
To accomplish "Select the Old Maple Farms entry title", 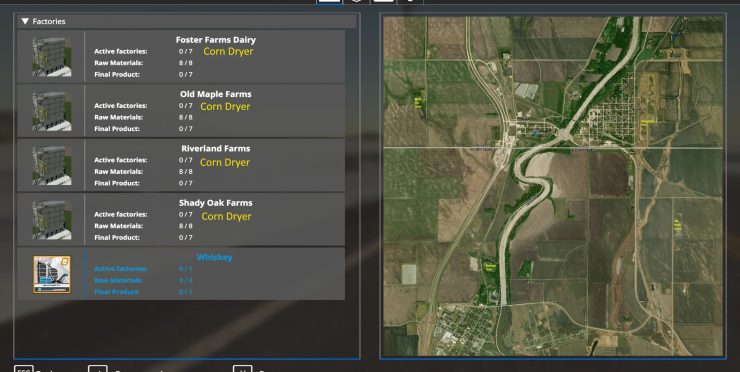I will [x=216, y=94].
